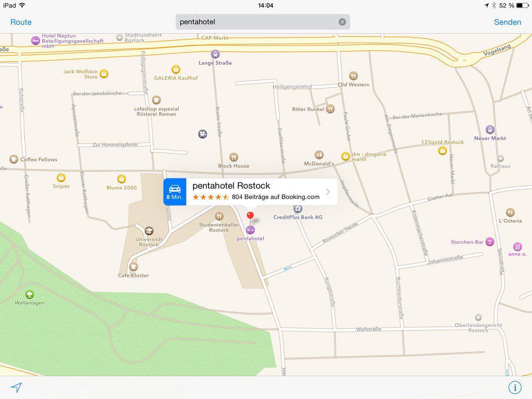Tap the battery status indicator
The height and width of the screenshot is (399, 532).
(522, 5)
